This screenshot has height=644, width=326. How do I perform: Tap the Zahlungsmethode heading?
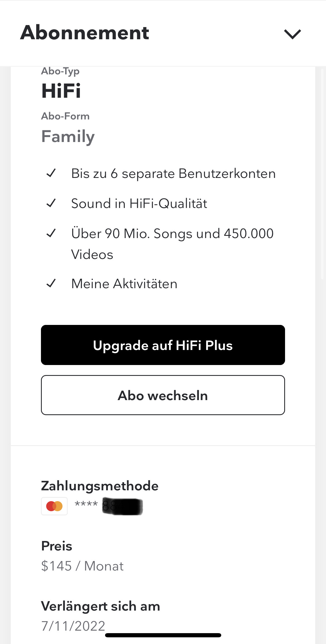pos(100,486)
